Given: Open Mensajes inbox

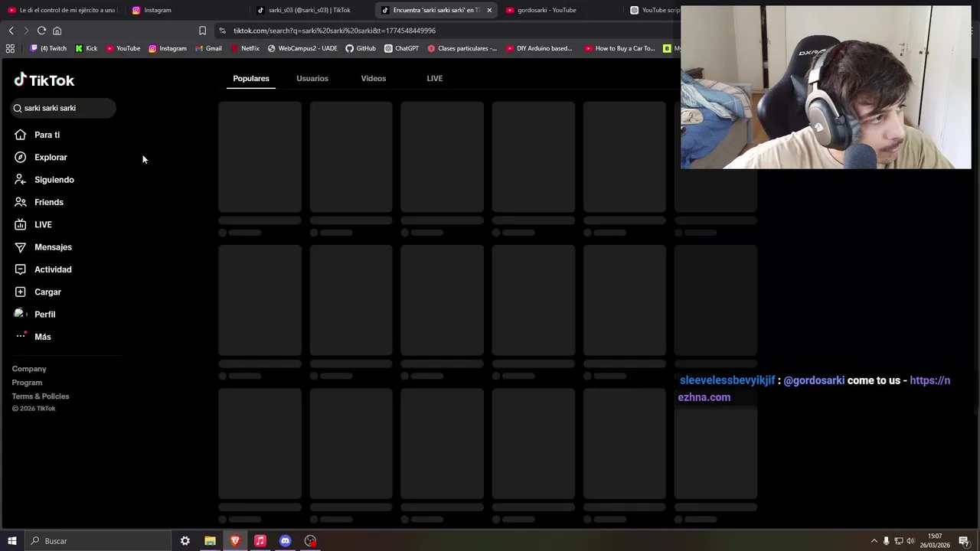Looking at the screenshot, I should click(43, 247).
